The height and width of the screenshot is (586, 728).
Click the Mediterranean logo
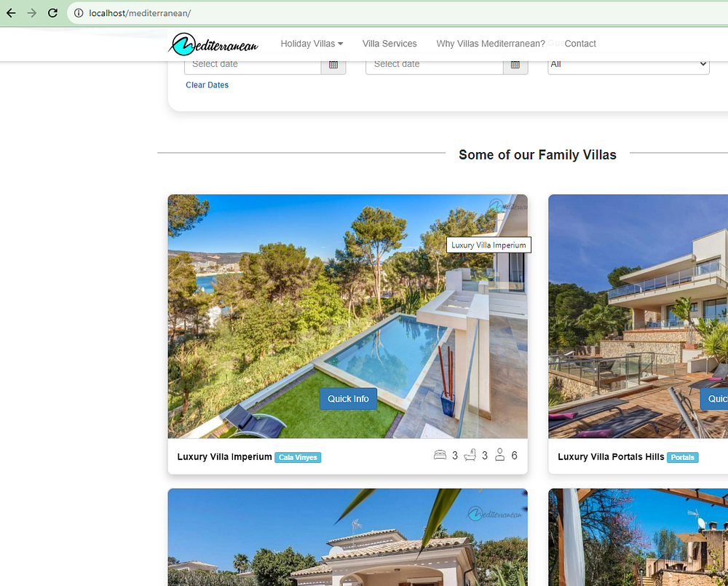pos(213,44)
